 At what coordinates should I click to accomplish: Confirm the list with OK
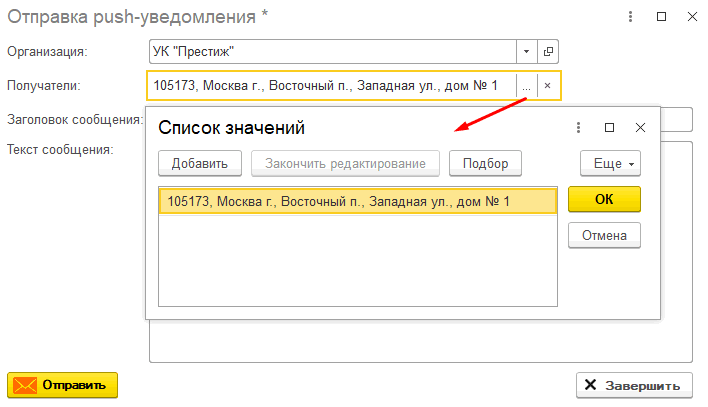604,199
